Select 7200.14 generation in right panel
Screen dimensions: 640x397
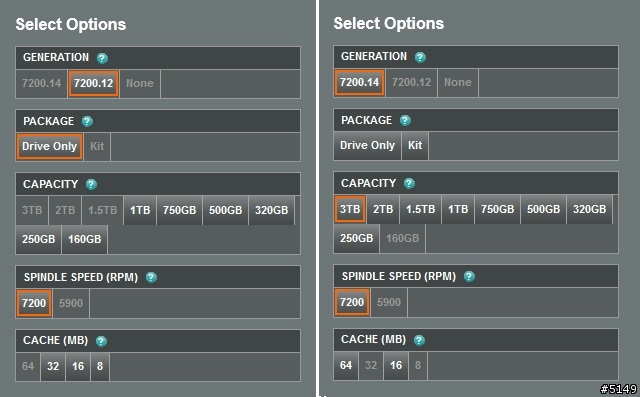click(360, 83)
